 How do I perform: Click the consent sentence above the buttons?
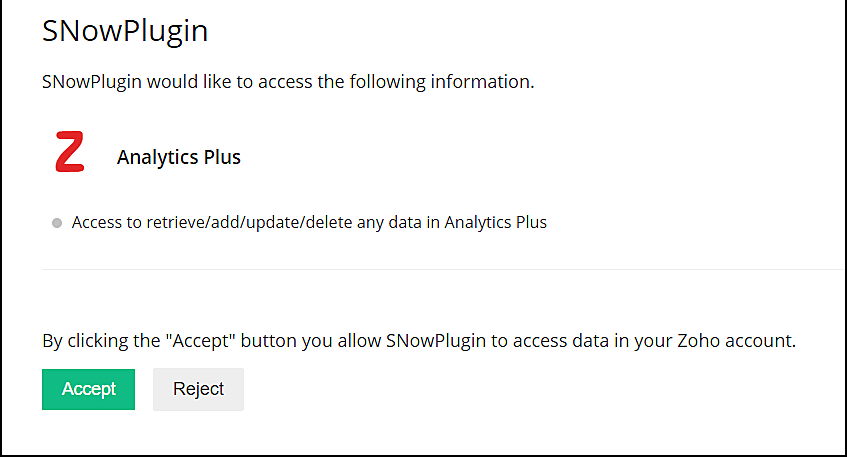[x=418, y=341]
